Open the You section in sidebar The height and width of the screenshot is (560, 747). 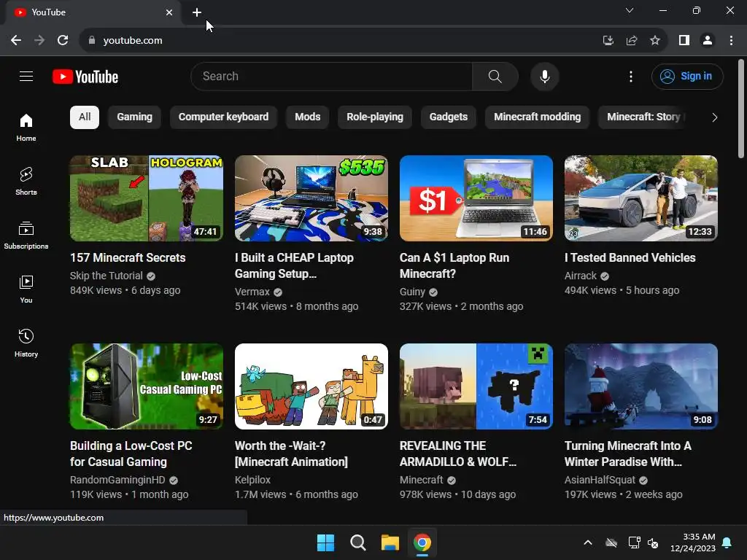click(x=26, y=289)
